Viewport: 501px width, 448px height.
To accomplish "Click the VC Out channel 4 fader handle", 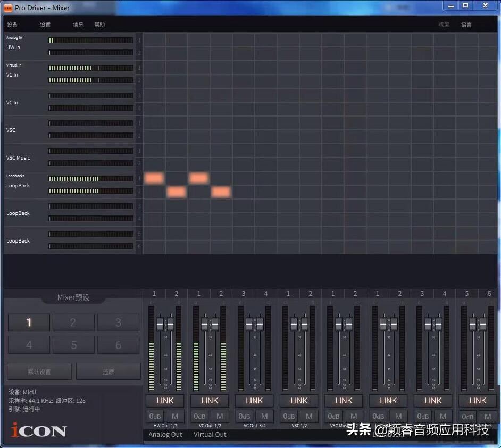I will [260, 325].
